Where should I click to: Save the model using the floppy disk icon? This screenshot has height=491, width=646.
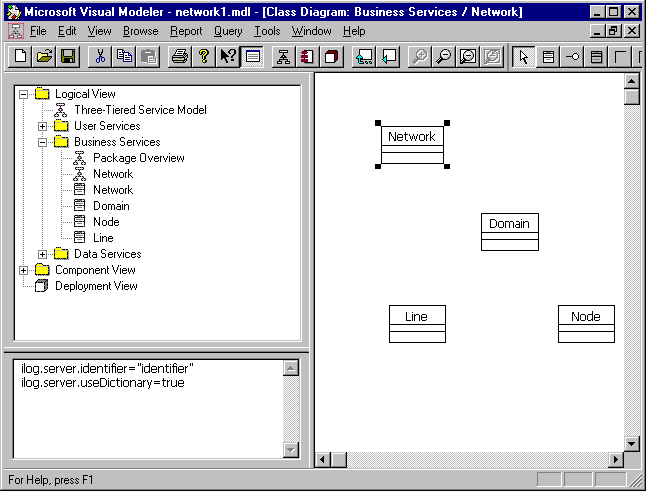click(67, 56)
